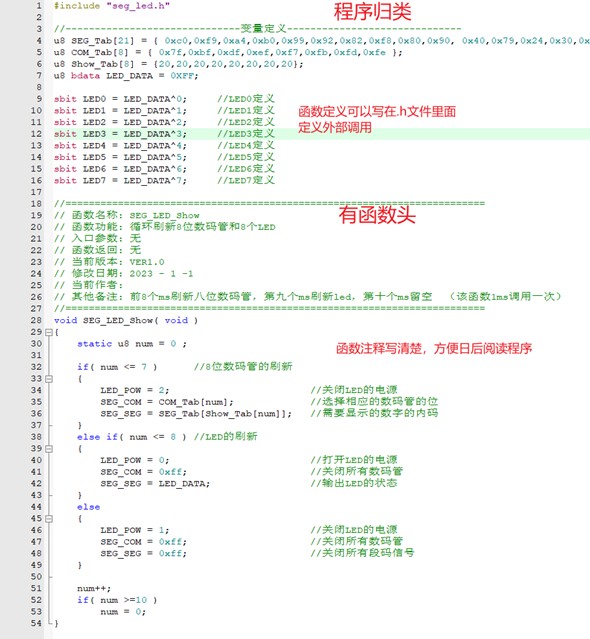
Task: Click the COM_Tab[8] array declaration
Action: coord(228,53)
